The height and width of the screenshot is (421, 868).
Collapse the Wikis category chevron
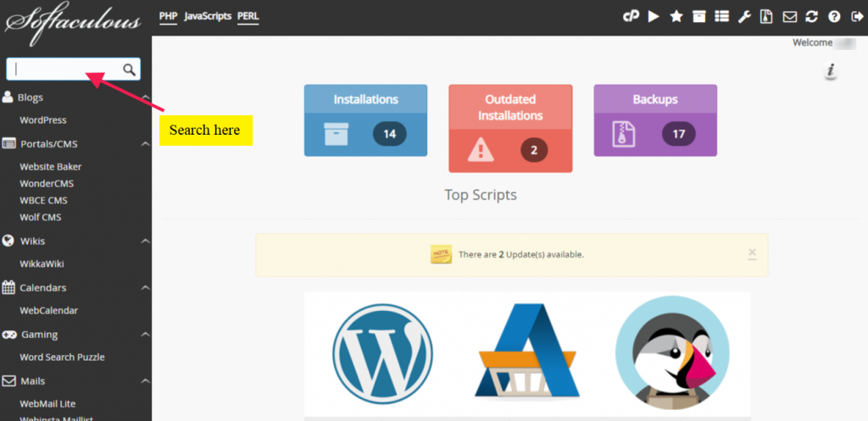click(146, 241)
